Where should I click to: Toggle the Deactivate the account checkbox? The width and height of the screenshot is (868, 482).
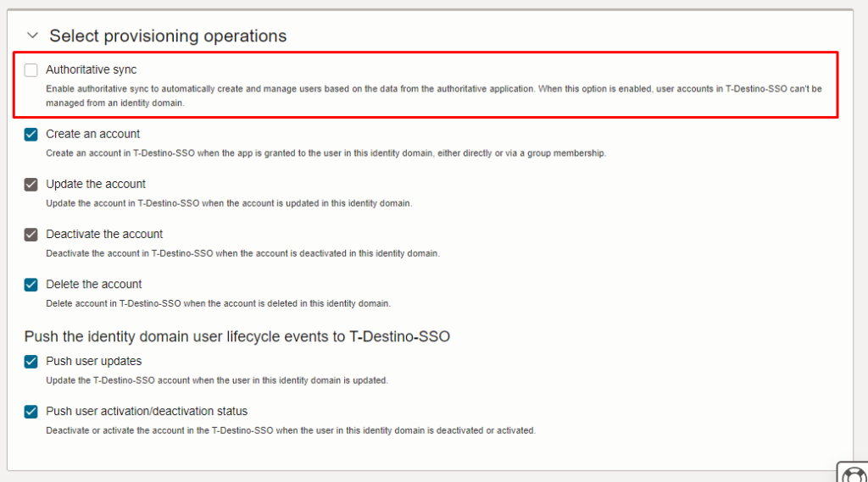[x=31, y=235]
